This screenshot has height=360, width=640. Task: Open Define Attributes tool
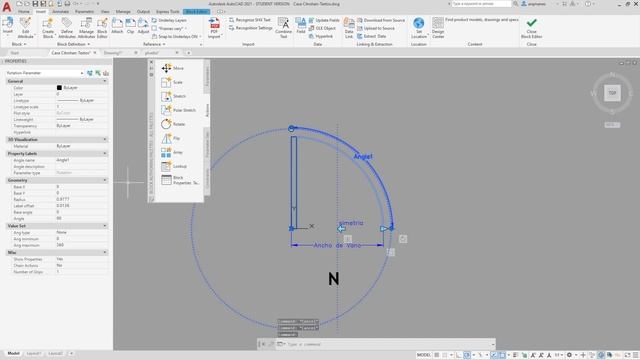pyautogui.click(x=67, y=28)
